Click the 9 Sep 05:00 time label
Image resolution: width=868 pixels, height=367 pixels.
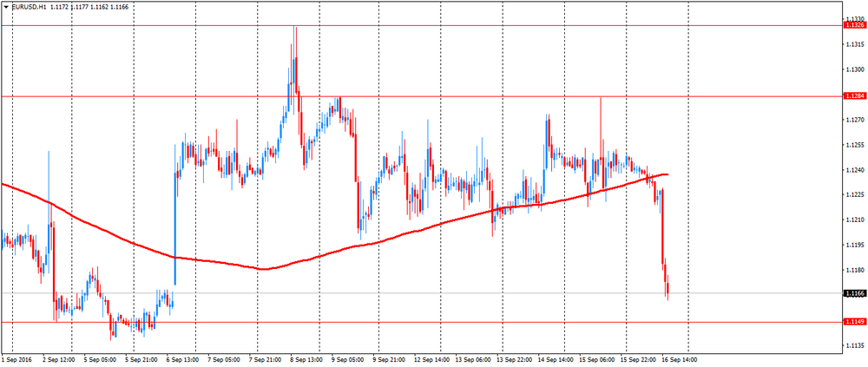point(347,360)
